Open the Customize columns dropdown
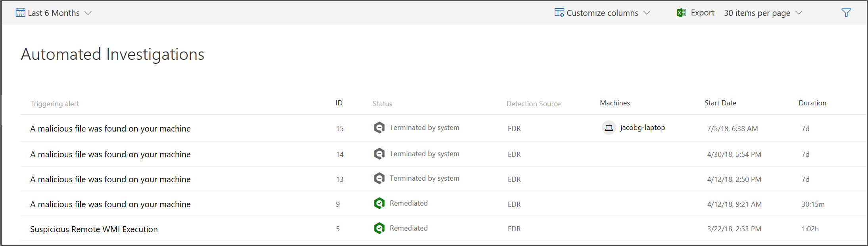Viewport: 868px width, 246px height. tap(647, 13)
